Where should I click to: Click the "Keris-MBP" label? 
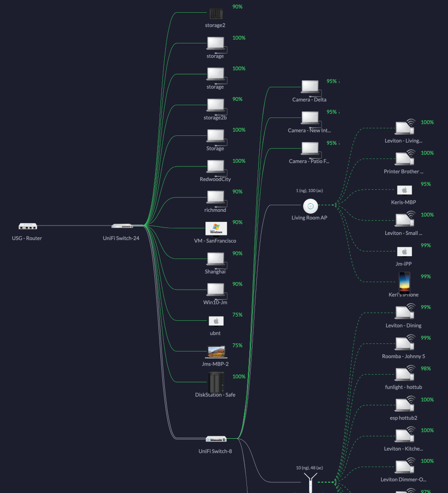point(404,203)
